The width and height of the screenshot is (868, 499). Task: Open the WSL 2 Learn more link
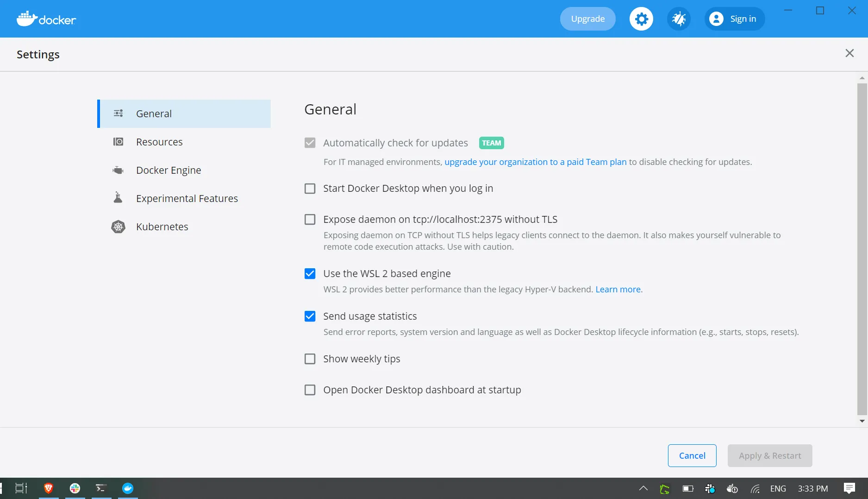pos(618,289)
